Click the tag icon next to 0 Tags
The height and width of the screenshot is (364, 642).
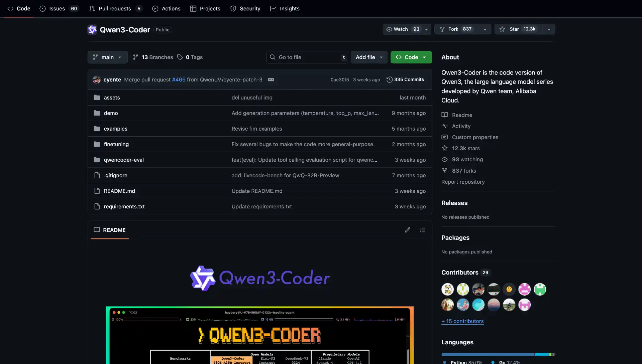click(x=180, y=57)
